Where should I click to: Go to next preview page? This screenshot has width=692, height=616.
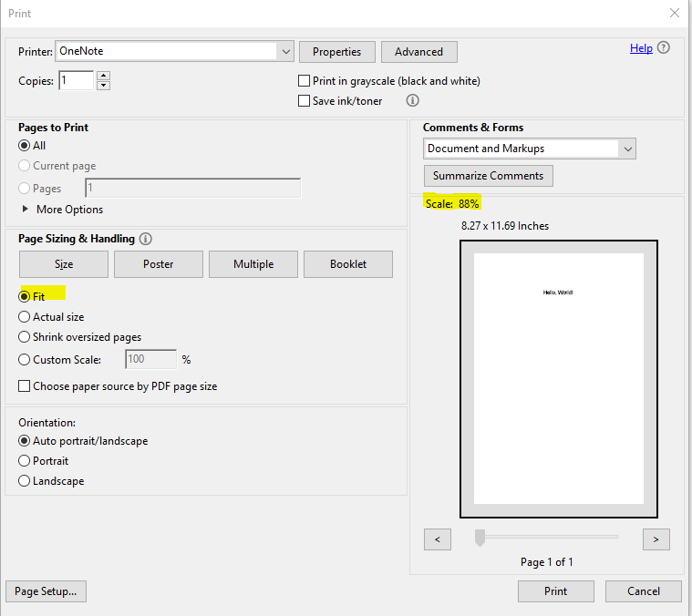coord(656,539)
